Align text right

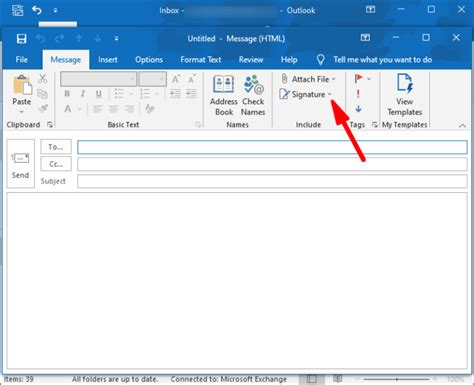click(129, 109)
